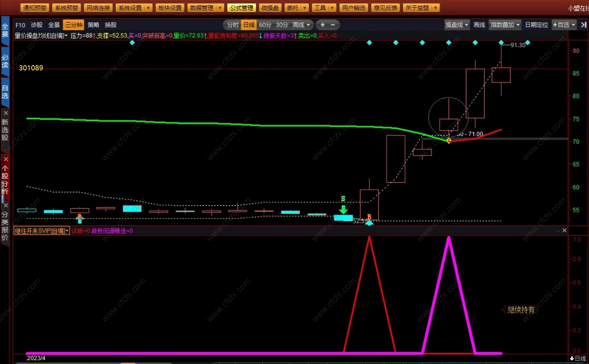Screen dimensions: 589x364
Task: Open the 策略 tab
Action: click(x=93, y=25)
